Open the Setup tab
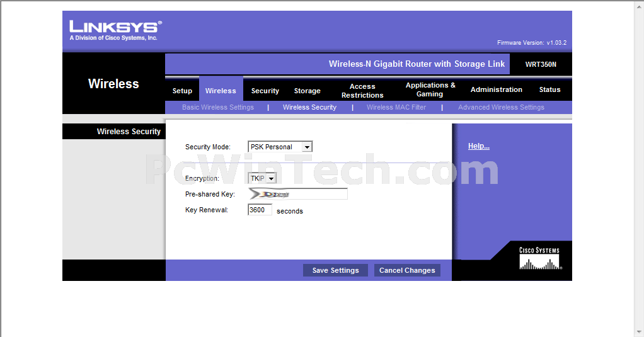The height and width of the screenshot is (337, 644). point(182,91)
